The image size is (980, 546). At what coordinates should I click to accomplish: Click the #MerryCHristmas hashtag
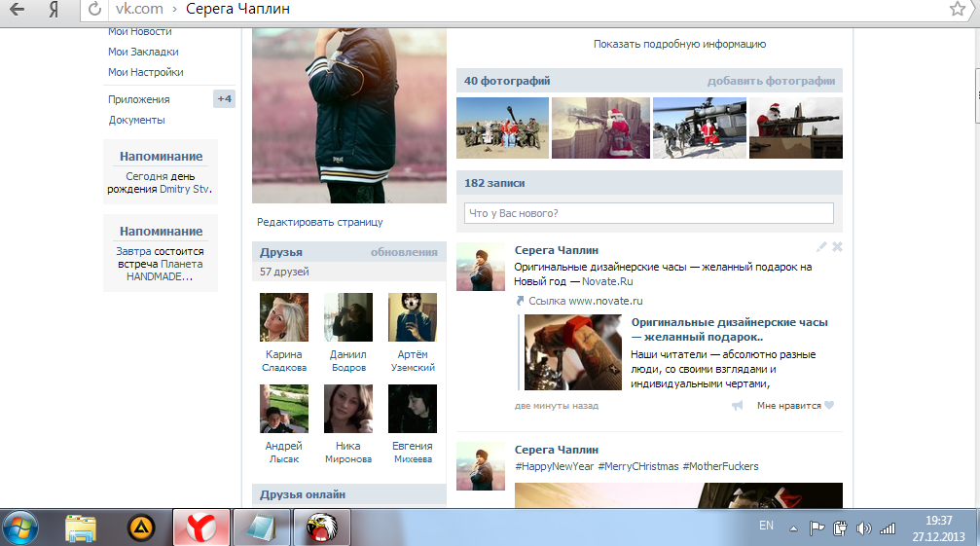click(638, 466)
